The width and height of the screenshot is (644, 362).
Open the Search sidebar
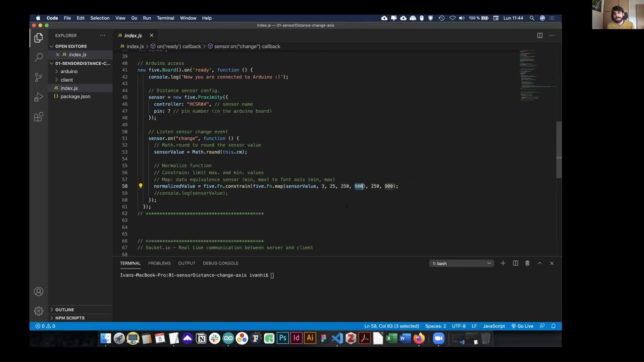click(x=38, y=57)
